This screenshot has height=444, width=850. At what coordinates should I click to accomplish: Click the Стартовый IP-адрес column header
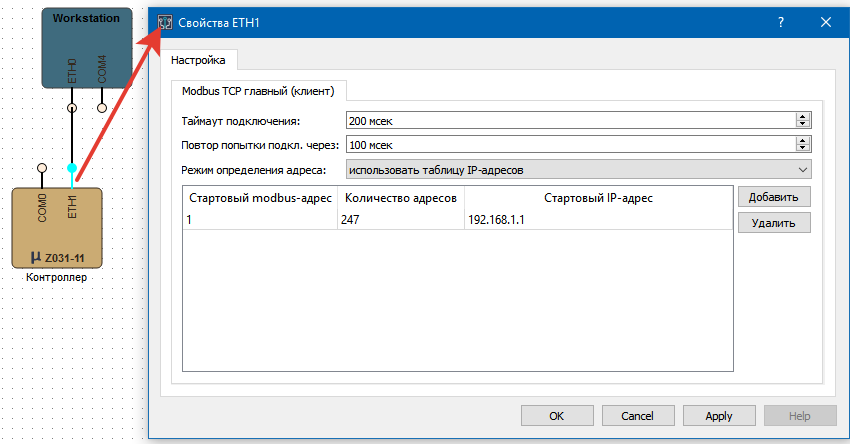click(598, 198)
